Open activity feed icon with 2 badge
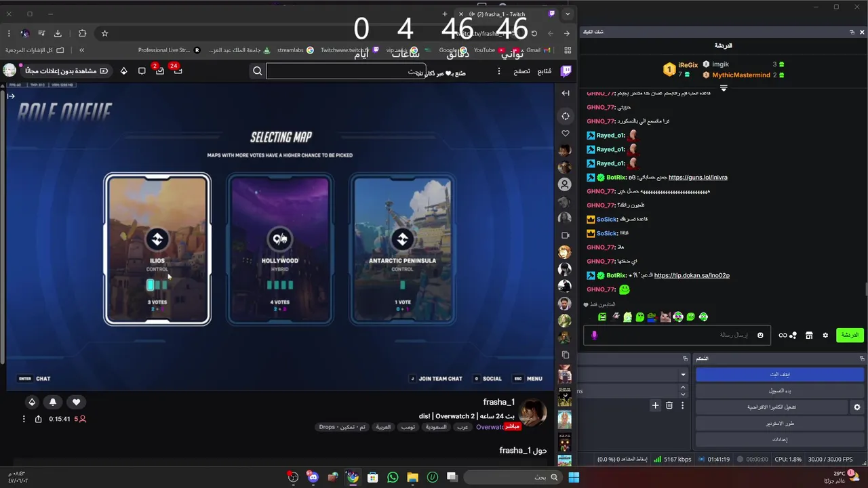 click(159, 70)
